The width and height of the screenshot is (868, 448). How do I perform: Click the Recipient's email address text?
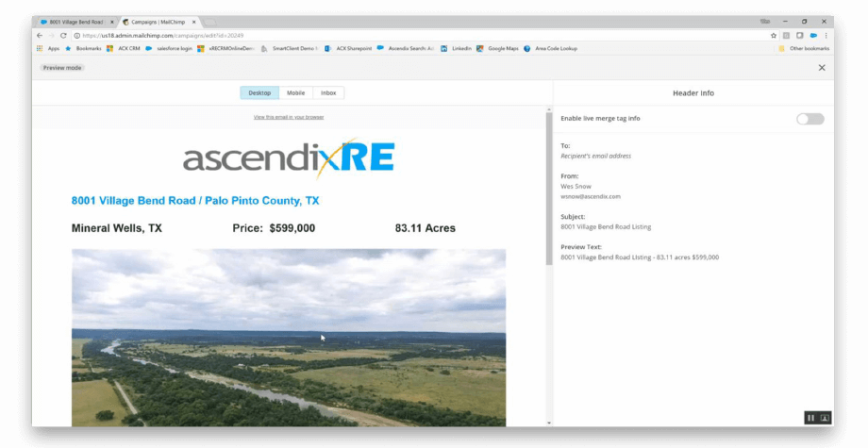[595, 156]
